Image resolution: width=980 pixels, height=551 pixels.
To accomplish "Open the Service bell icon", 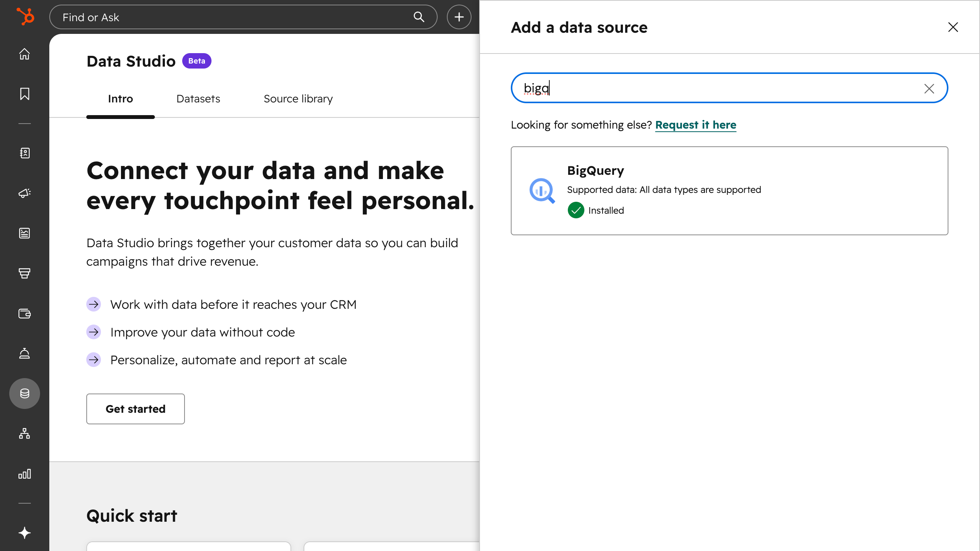I will click(25, 353).
